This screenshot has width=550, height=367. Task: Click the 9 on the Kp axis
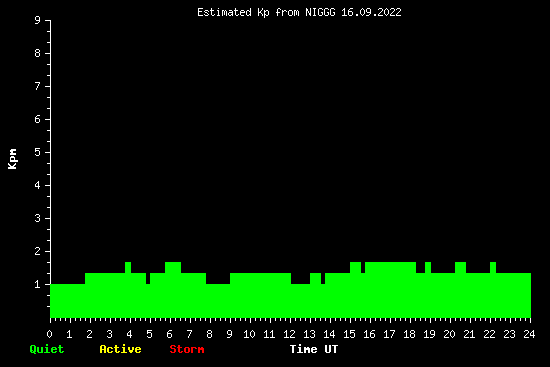(38, 20)
